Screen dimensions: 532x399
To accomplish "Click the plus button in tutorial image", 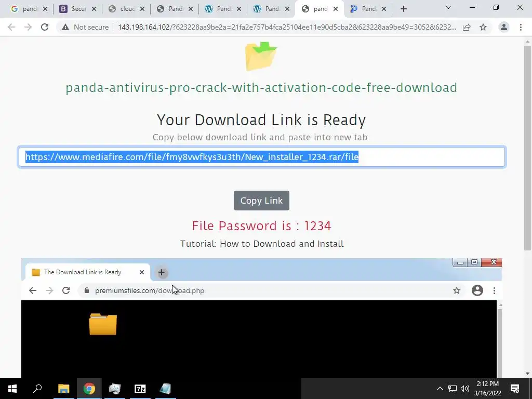I will [162, 272].
